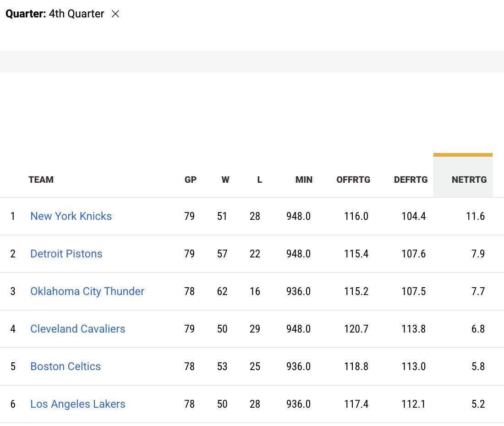Viewport: 504px width, 426px height.
Task: Select Lakers defensive rating 112.1
Action: [413, 404]
